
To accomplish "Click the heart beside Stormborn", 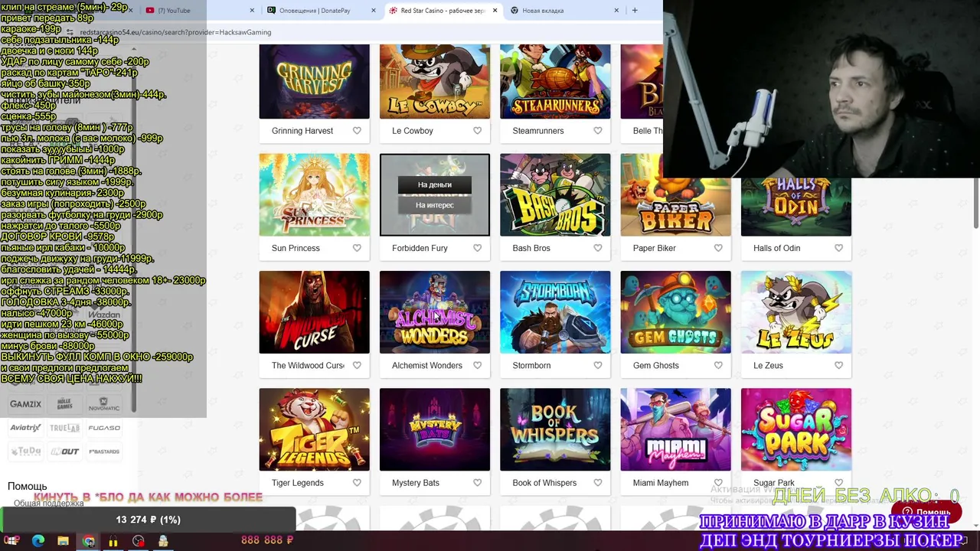I will [x=598, y=365].
